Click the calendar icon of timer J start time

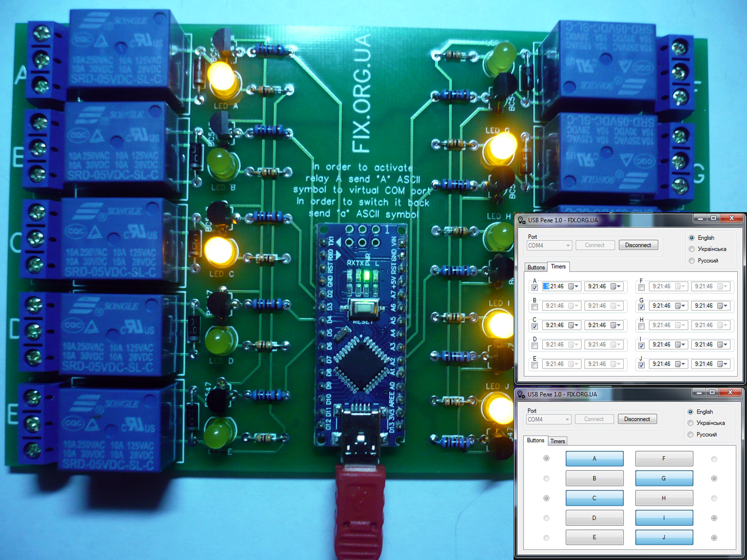[x=678, y=364]
